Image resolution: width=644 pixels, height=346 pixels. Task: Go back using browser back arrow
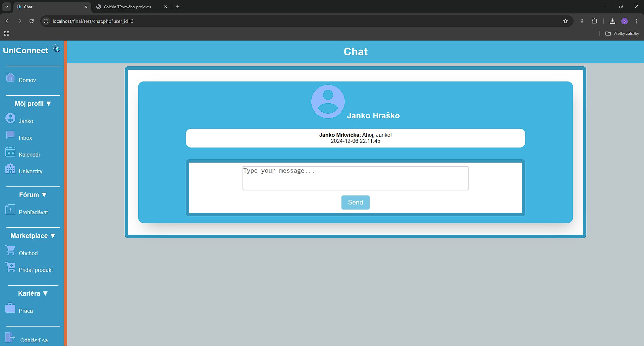(7, 21)
